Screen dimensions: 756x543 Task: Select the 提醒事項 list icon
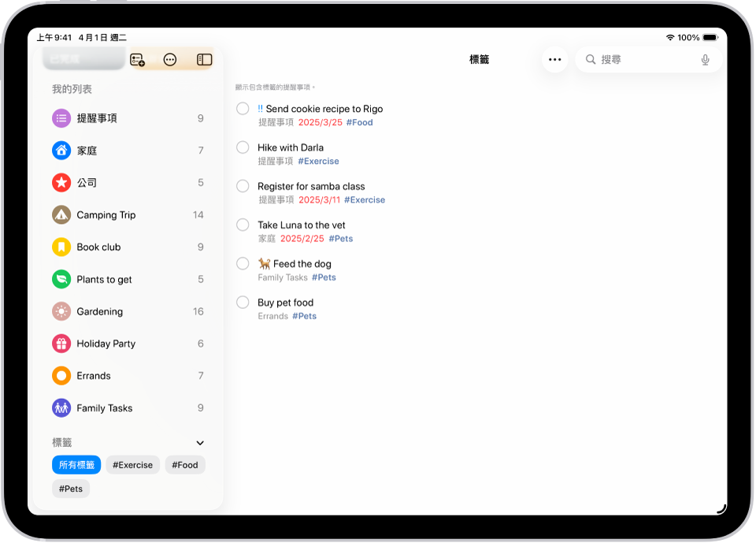point(62,118)
